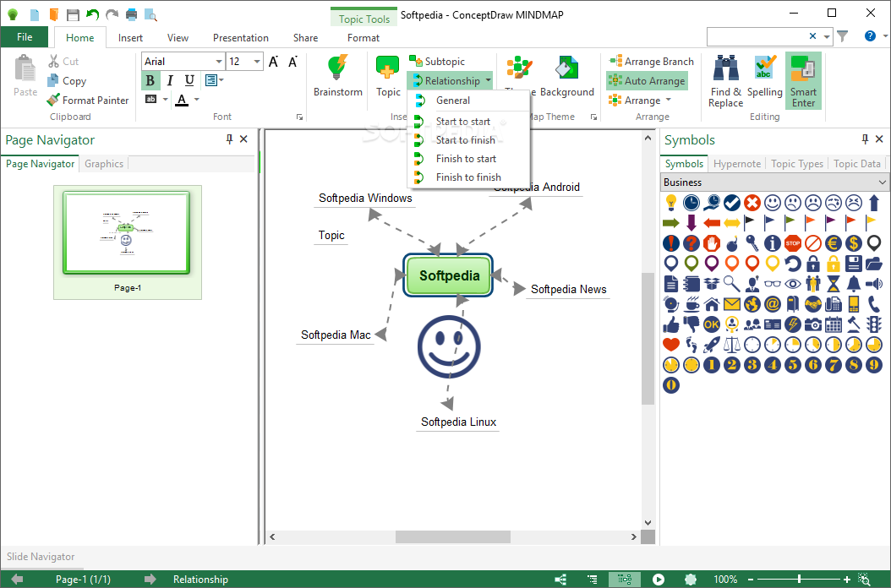Screen dimensions: 891x588
Task: Open the Insert ribbon tab
Action: tap(130, 37)
